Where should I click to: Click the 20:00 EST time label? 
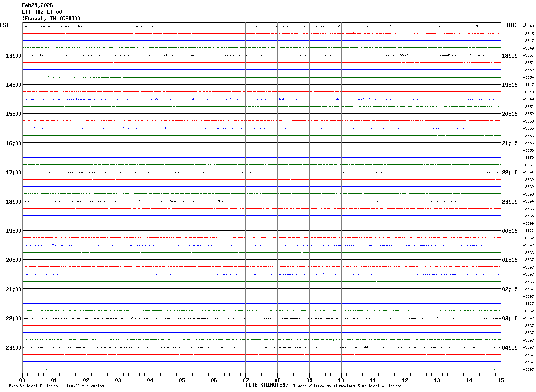click(x=14, y=260)
